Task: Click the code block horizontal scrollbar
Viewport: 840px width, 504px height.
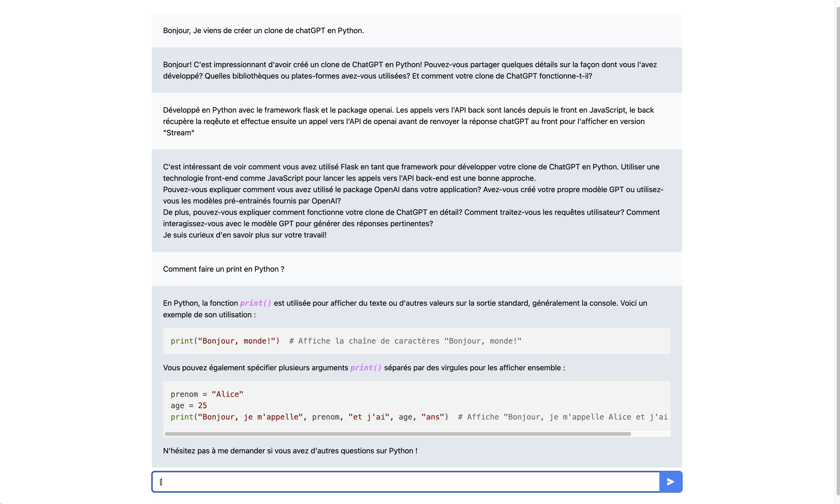Action: pyautogui.click(x=398, y=434)
